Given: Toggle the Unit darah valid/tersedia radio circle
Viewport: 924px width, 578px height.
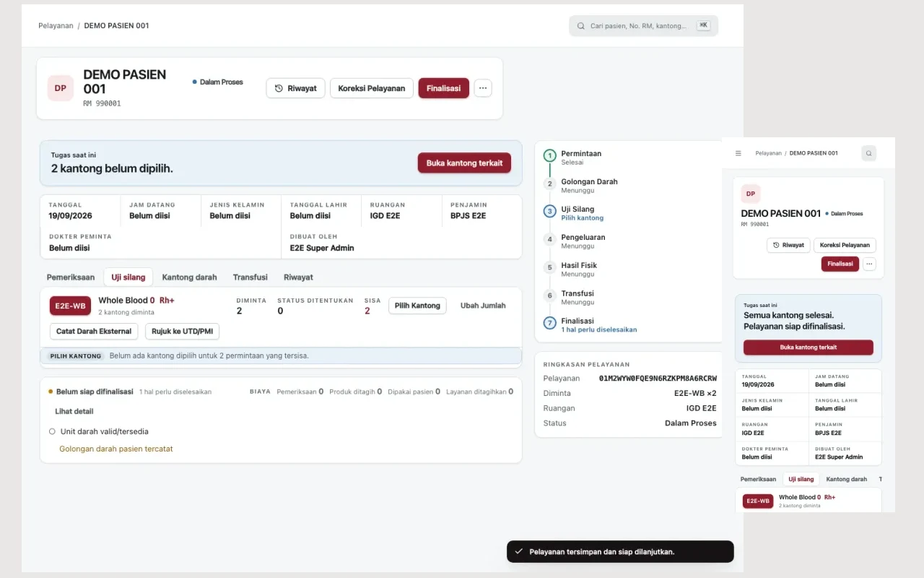Looking at the screenshot, I should [52, 431].
